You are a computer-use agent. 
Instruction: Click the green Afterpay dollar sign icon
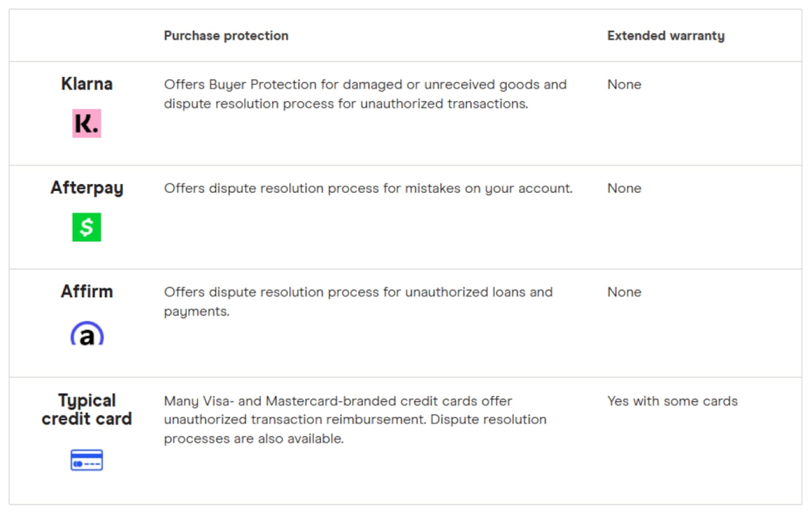point(86,227)
